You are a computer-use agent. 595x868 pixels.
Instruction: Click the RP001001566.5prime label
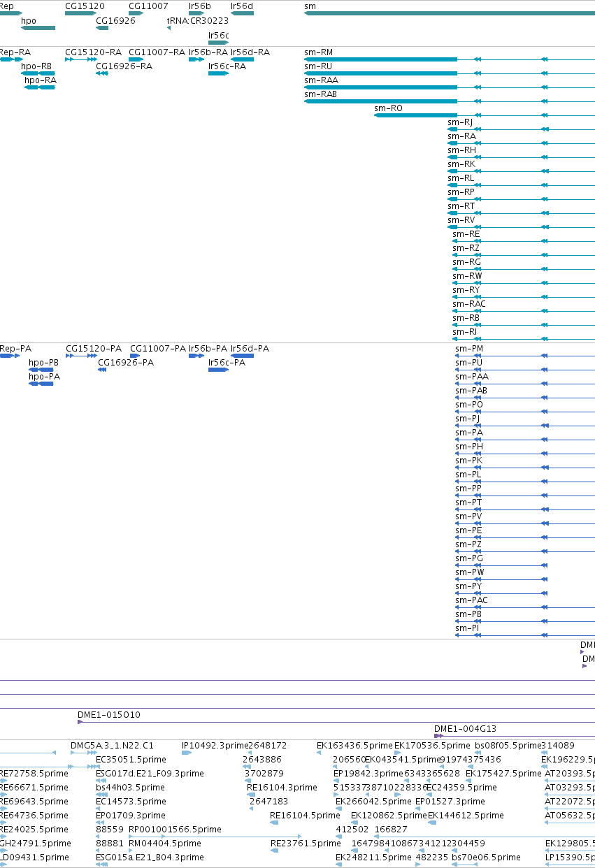(x=175, y=830)
